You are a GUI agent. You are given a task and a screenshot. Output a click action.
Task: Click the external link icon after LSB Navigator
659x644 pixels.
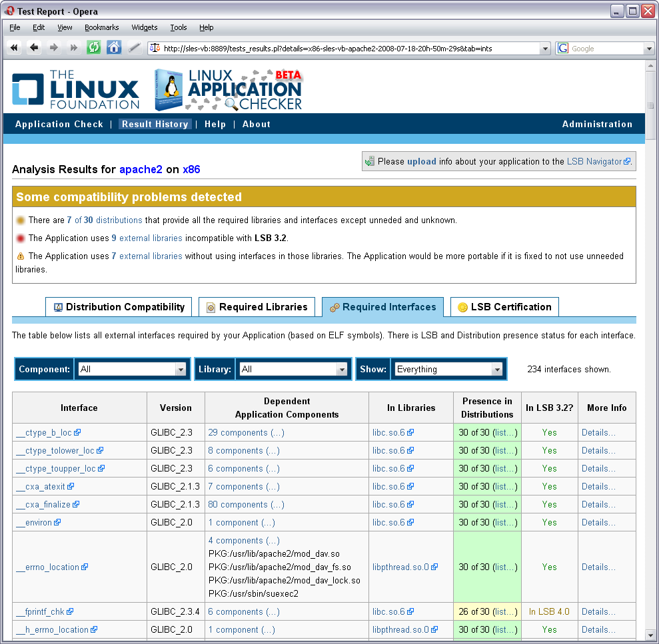(626, 161)
